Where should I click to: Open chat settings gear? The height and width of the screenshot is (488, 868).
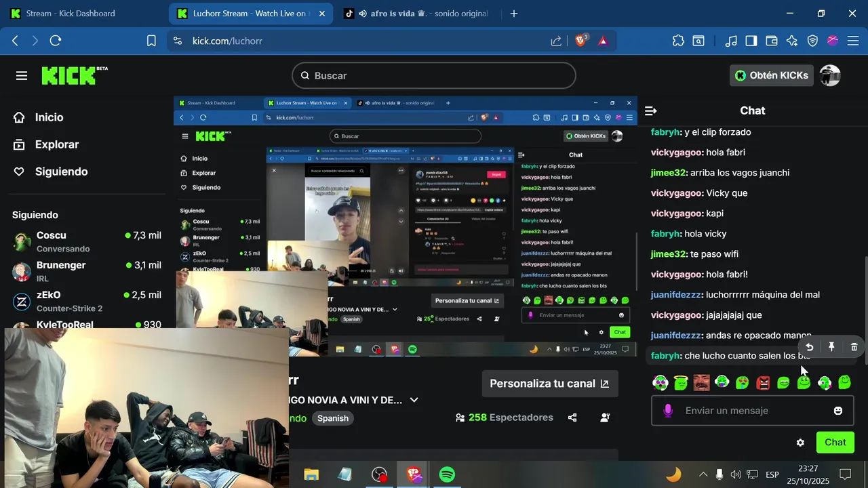point(800,443)
